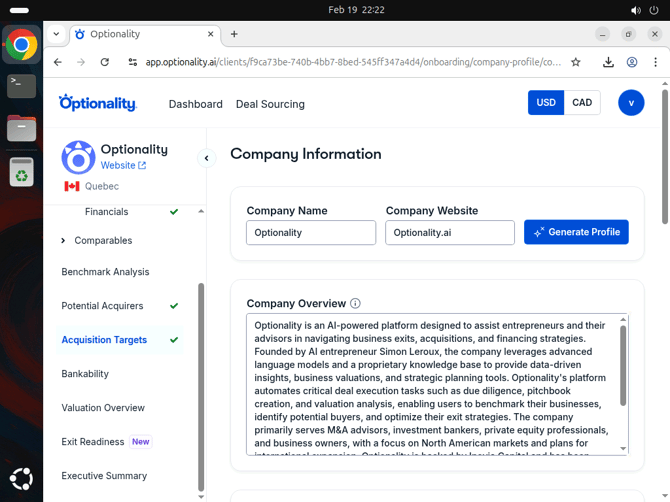This screenshot has width=670, height=502.
Task: Click the Generate Profile button
Action: [x=576, y=232]
